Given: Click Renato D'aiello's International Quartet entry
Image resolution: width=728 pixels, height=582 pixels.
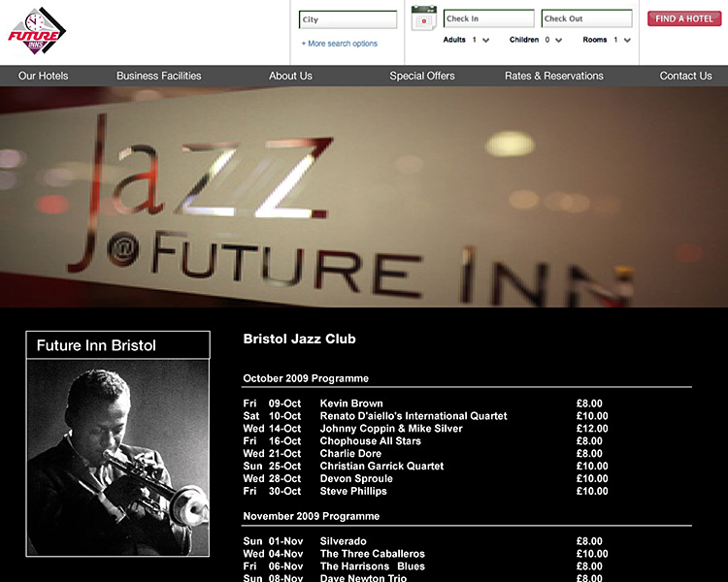Looking at the screenshot, I should (414, 416).
